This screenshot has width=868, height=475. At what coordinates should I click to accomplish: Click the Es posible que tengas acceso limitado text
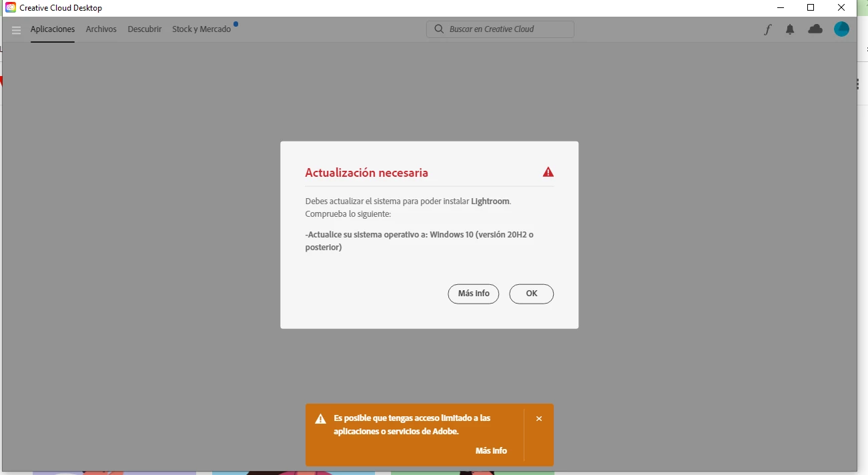412,425
